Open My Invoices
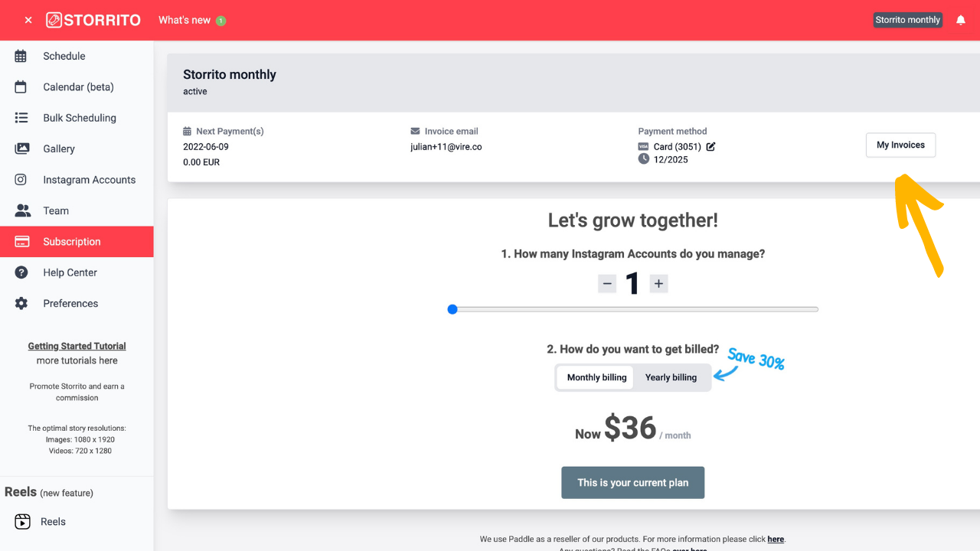This screenshot has width=980, height=551. click(x=900, y=145)
